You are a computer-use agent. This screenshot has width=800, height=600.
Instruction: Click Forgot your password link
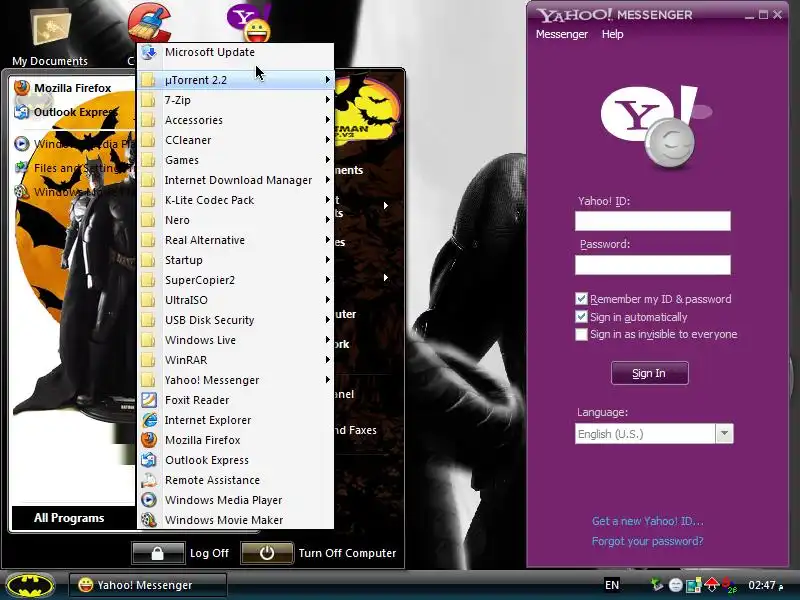[x=647, y=541]
